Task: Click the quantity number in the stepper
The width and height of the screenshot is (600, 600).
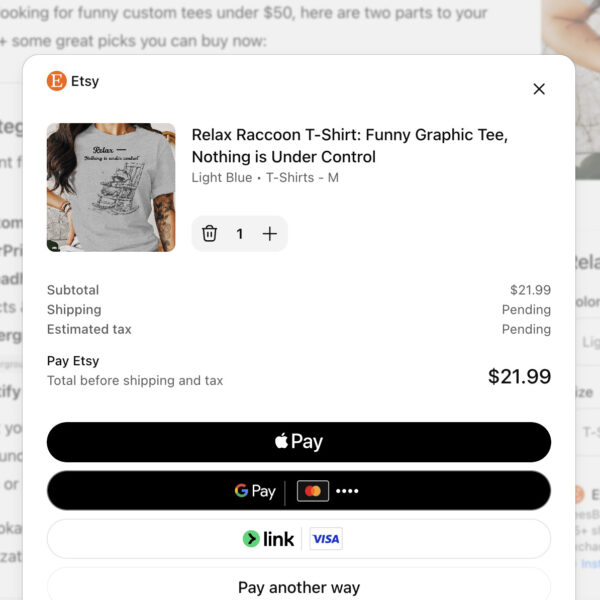Action: pos(239,233)
